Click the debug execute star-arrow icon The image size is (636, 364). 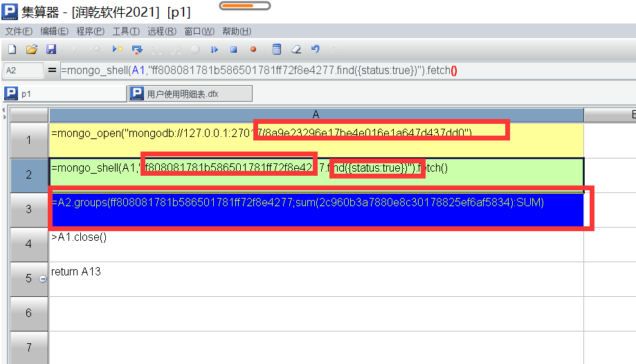pos(117,50)
